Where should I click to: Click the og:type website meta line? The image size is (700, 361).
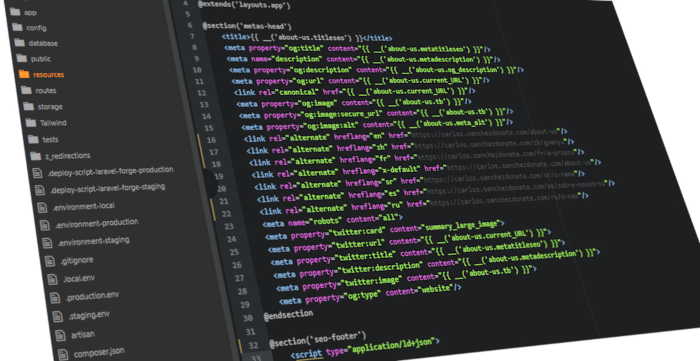pos(370,294)
